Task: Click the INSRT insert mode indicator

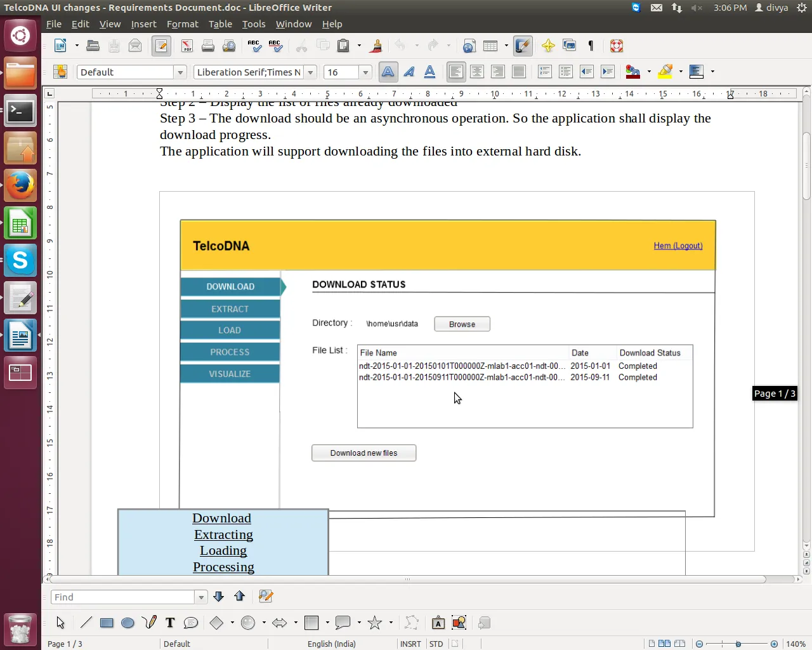Action: (x=410, y=644)
